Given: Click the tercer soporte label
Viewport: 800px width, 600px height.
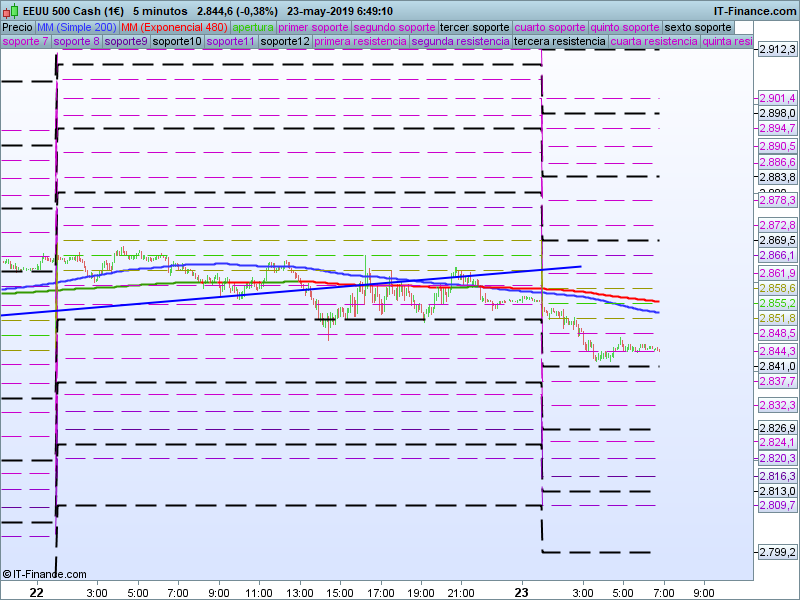Looking at the screenshot, I should click(474, 27).
